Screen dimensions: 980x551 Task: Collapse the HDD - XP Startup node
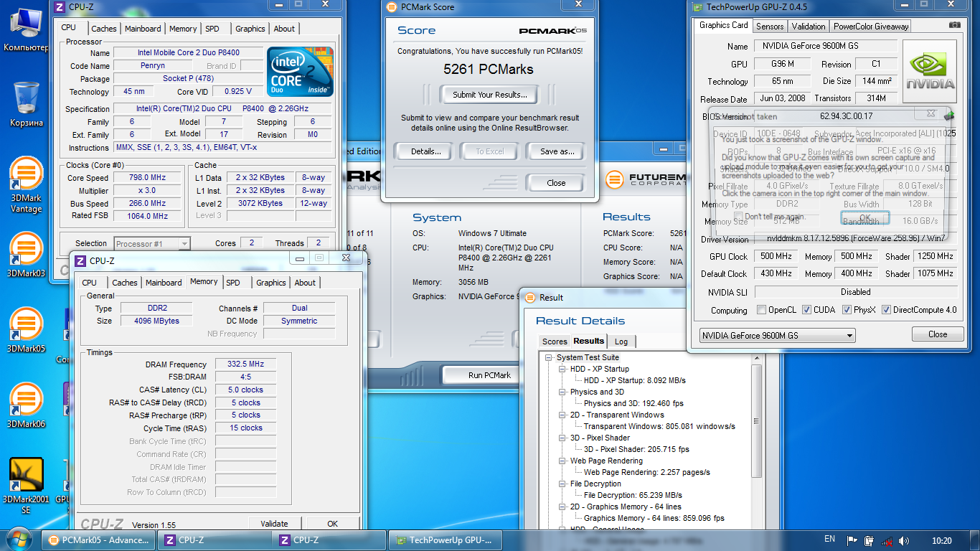(x=562, y=369)
